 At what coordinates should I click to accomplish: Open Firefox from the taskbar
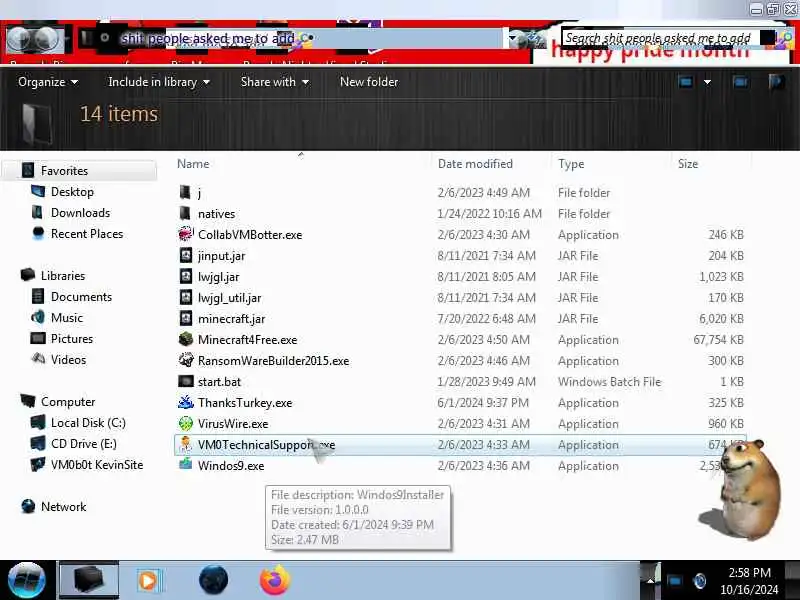(274, 580)
